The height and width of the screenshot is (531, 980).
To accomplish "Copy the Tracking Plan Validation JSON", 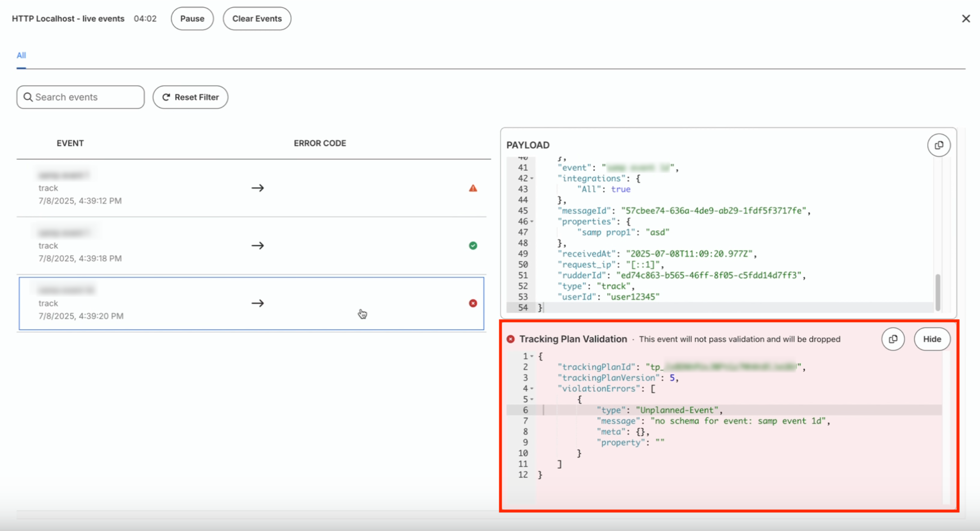I will (x=893, y=339).
